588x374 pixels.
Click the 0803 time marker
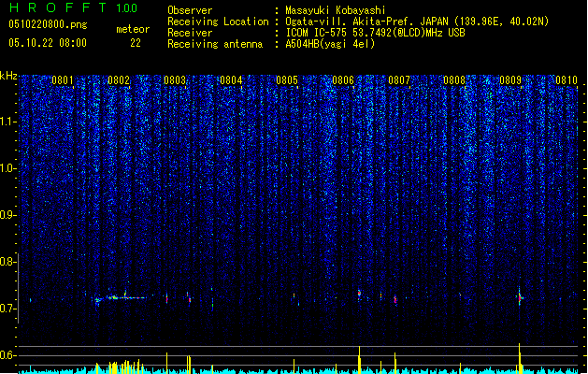tap(175, 80)
